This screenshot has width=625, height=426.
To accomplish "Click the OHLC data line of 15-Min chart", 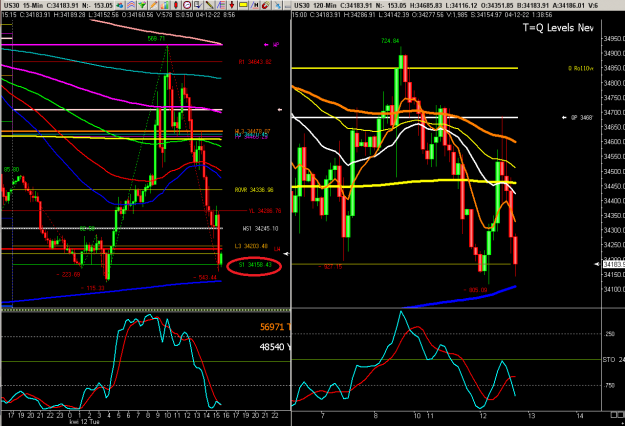I will [x=118, y=15].
